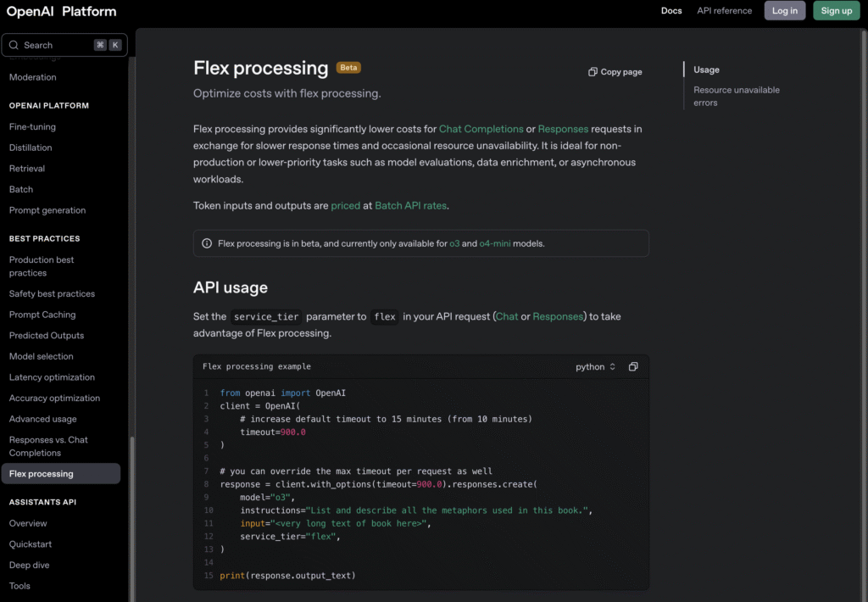
Task: Click the 'service_tier' inline code text
Action: 266,317
